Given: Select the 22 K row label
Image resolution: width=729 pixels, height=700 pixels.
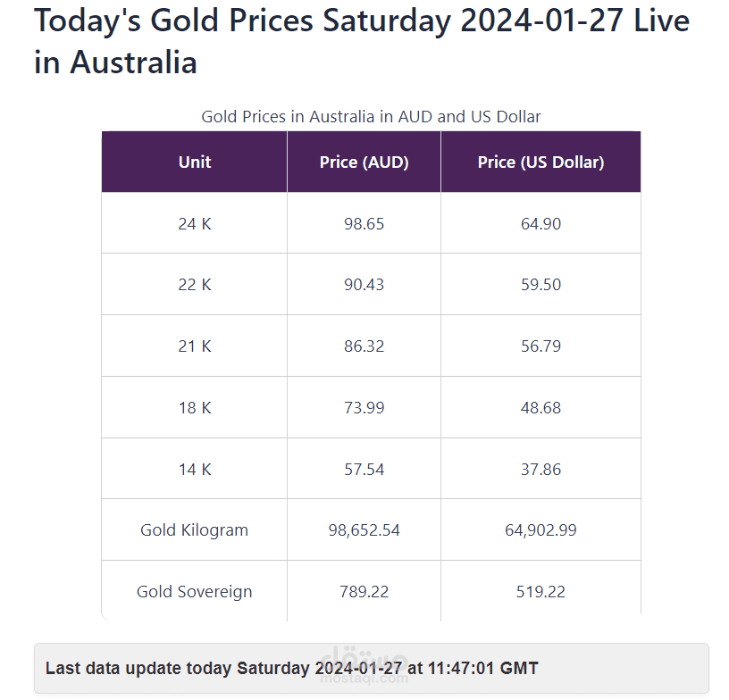Looking at the screenshot, I should coord(195,284).
